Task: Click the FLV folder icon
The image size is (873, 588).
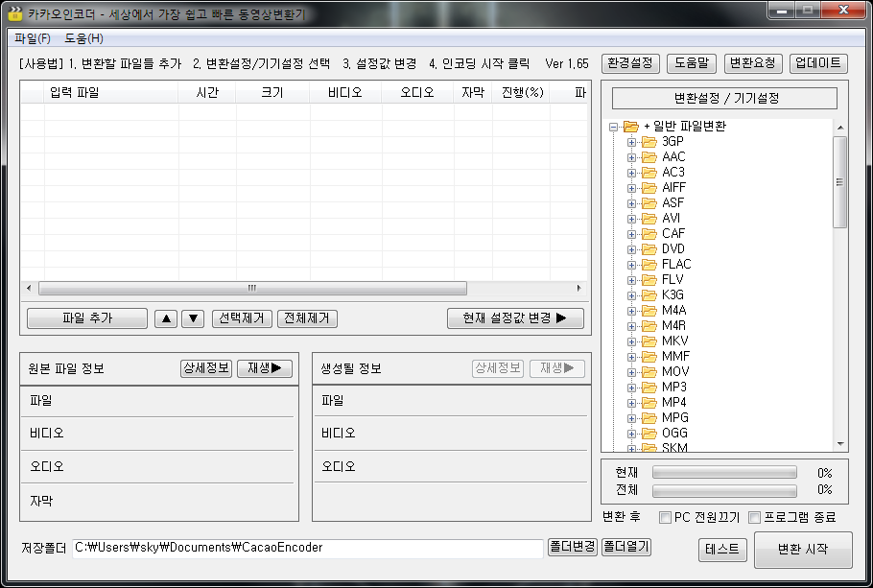Action: (649, 279)
